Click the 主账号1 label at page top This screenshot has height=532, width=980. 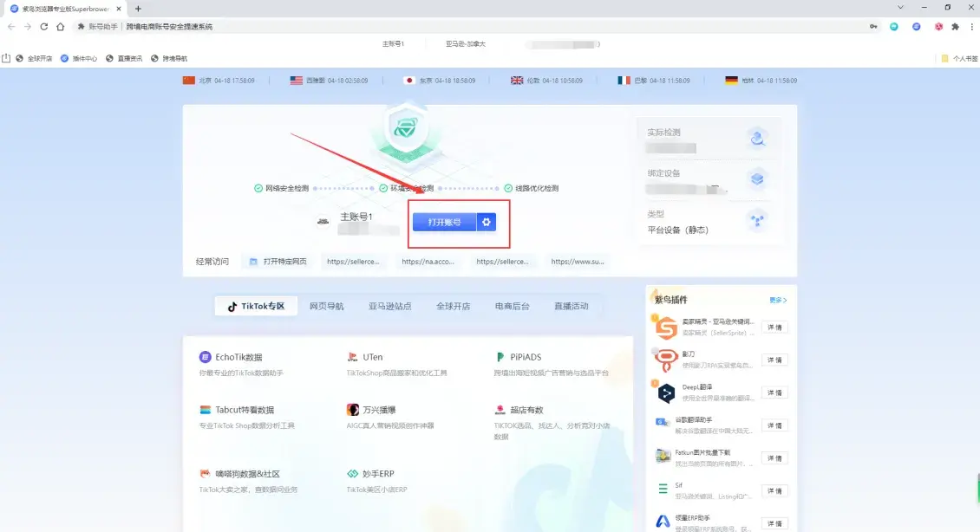(x=393, y=44)
